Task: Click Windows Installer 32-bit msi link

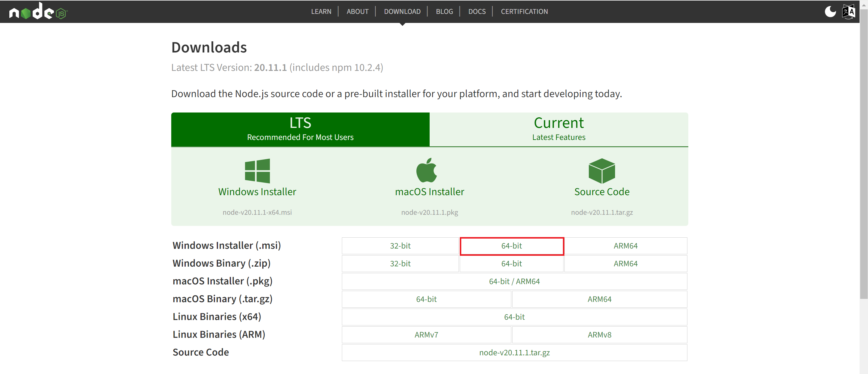Action: [400, 246]
